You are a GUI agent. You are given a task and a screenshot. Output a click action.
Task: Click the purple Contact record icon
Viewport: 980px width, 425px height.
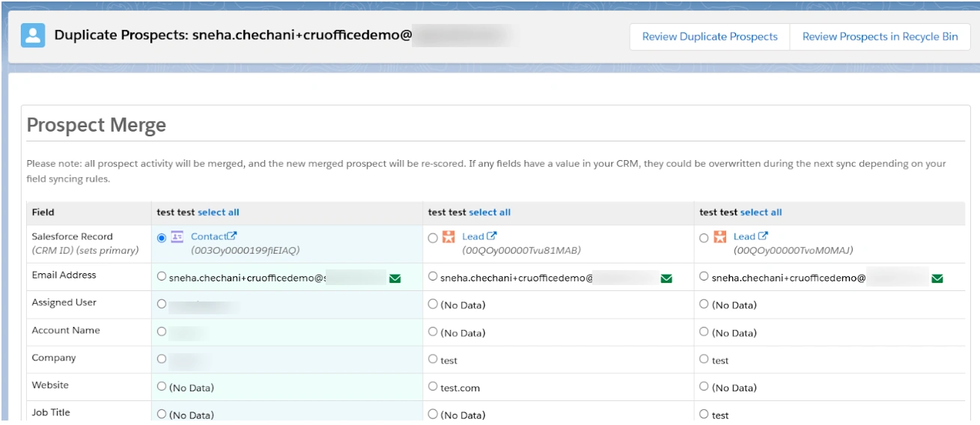[x=177, y=237]
